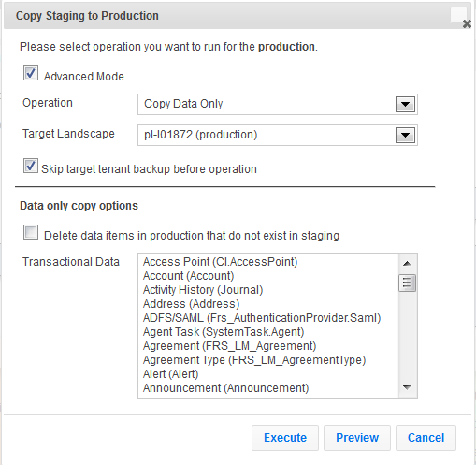Viewport: 476px width, 465px height.
Task: Open the Target Landscape dropdown arrow
Action: tap(405, 135)
